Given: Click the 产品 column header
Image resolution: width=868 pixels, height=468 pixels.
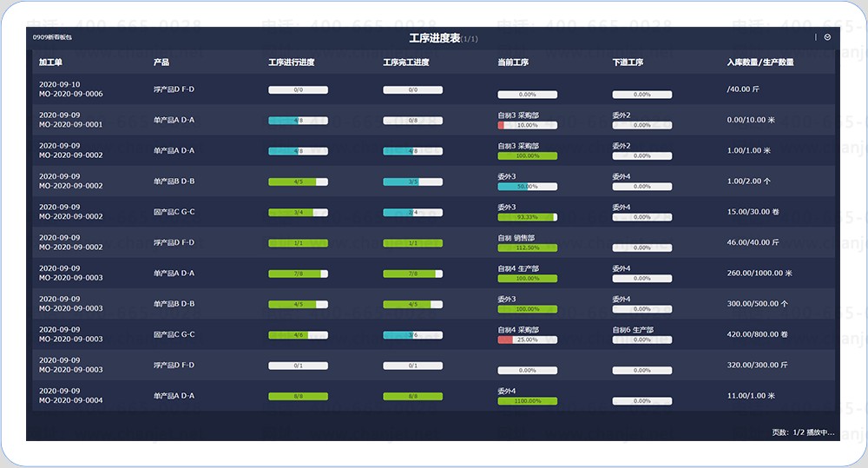Looking at the screenshot, I should click(x=161, y=62).
